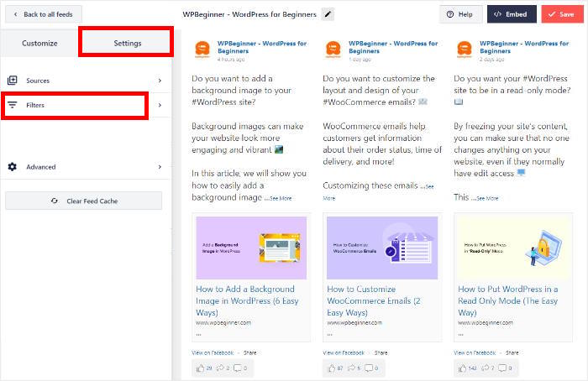Click Clear Feed Cache button
This screenshot has width=588, height=381.
pos(84,201)
